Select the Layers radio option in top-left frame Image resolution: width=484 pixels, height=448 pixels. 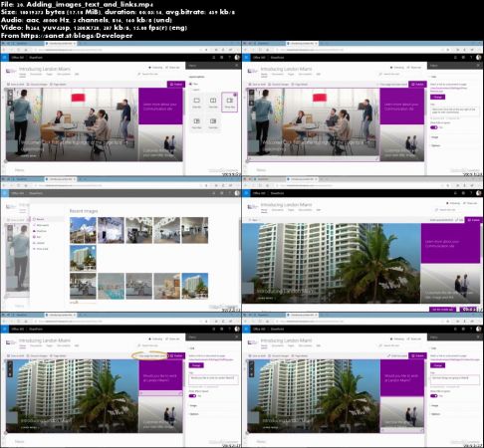pyautogui.click(x=190, y=90)
